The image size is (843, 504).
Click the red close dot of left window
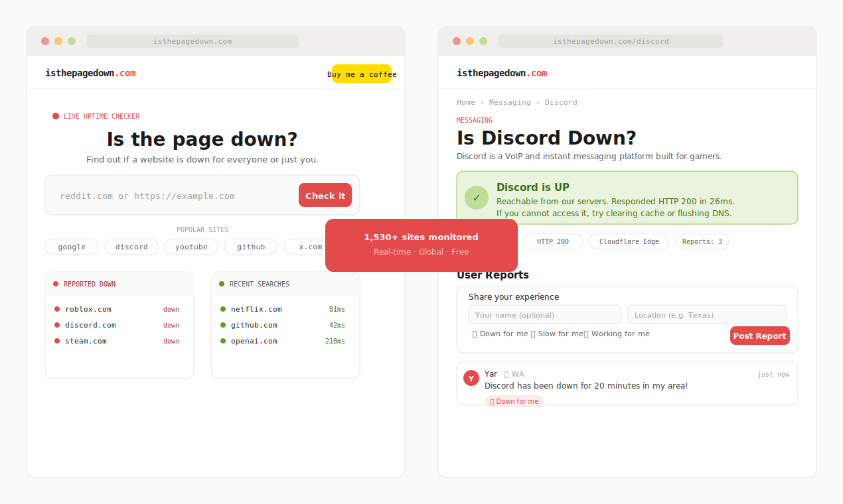coord(45,41)
